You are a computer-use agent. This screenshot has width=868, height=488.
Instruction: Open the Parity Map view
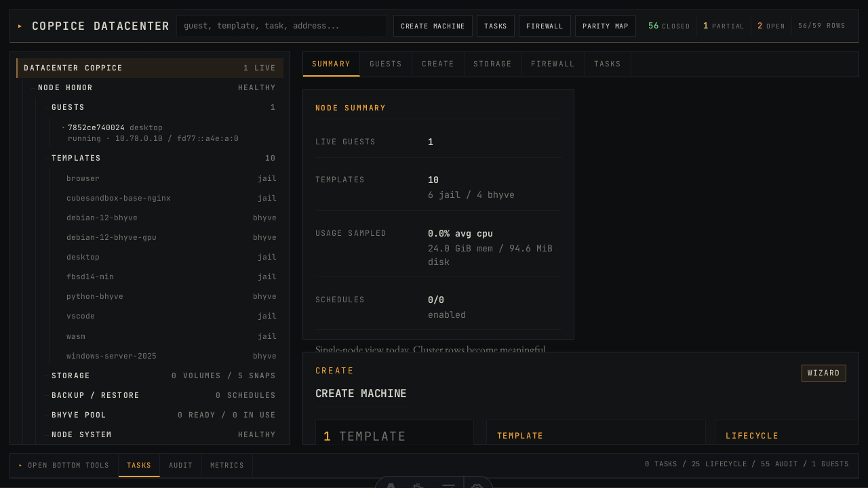(x=606, y=26)
